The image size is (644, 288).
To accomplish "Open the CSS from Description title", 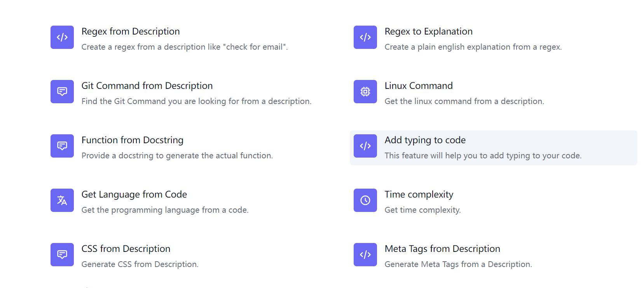I will pos(126,249).
